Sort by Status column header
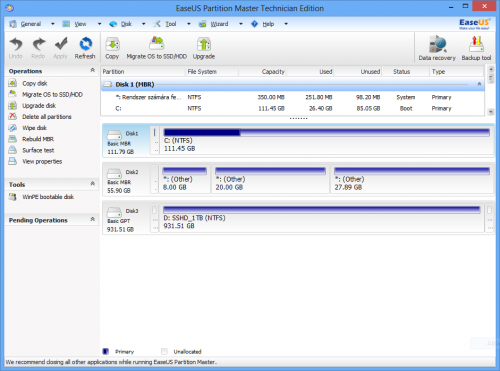Screen dimensions: 500x371 coord(406,72)
